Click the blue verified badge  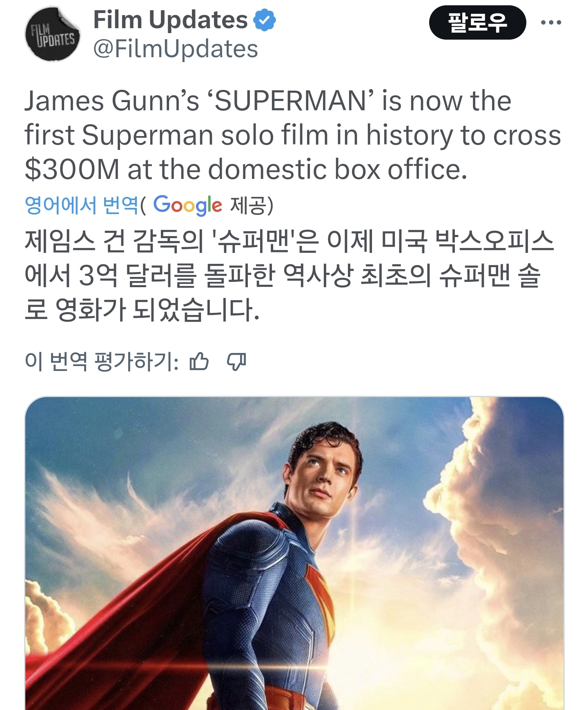265,20
